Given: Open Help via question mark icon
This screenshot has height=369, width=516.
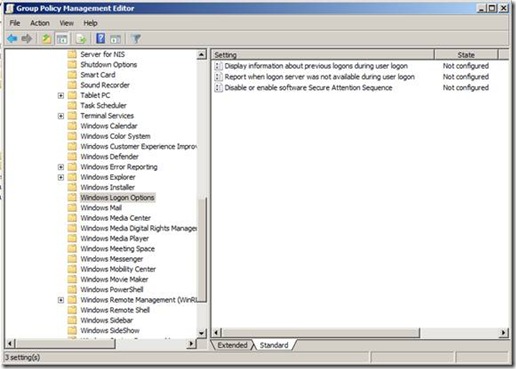Looking at the screenshot, I should (100, 39).
